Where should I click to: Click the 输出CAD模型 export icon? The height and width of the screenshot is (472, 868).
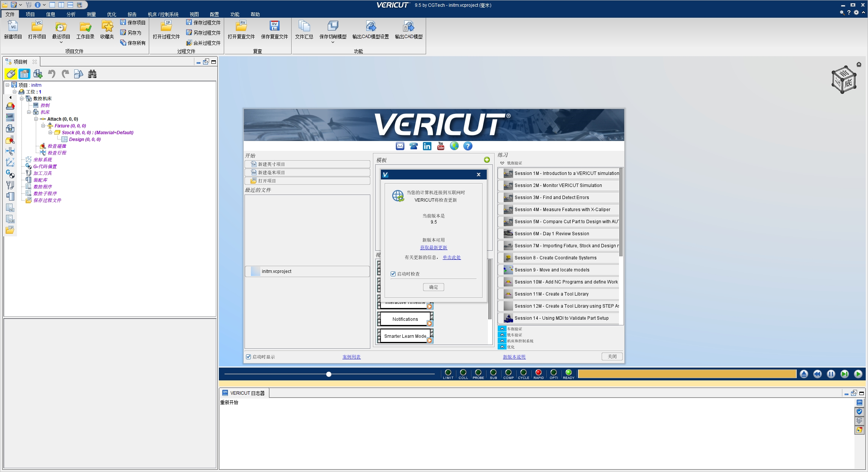408,26
